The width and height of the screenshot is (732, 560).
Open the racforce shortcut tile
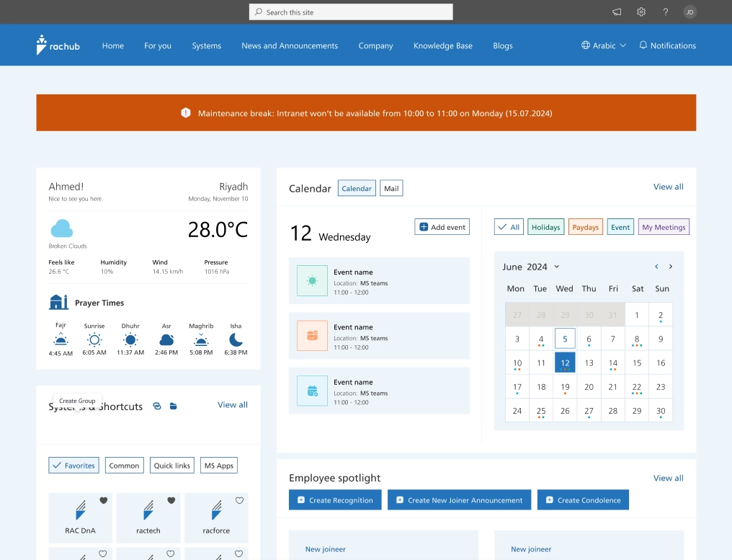click(216, 518)
